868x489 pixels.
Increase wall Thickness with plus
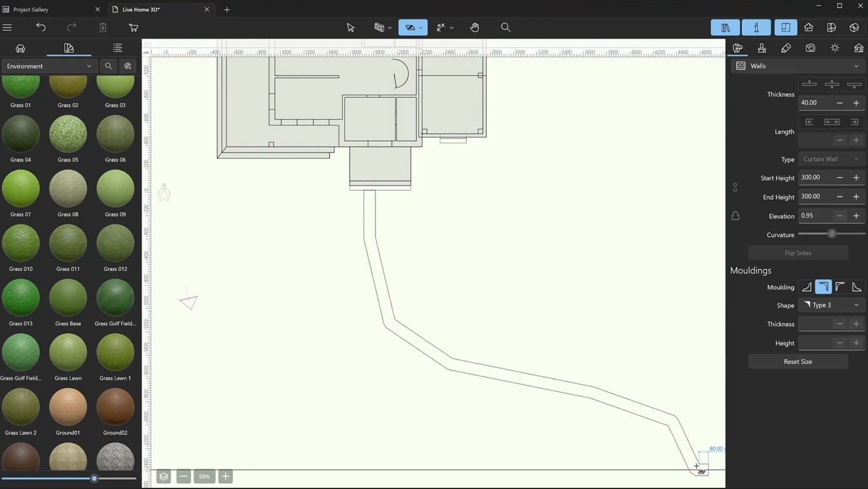(856, 103)
